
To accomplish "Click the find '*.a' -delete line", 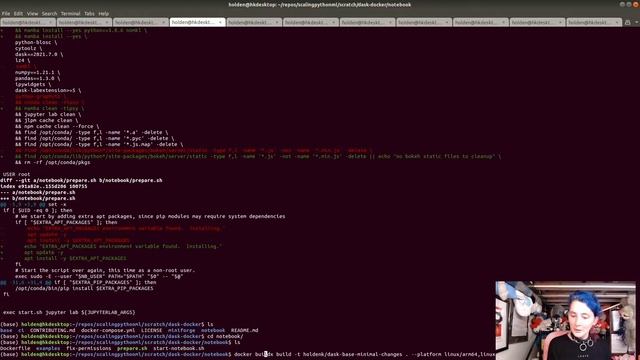I will coord(91,132).
